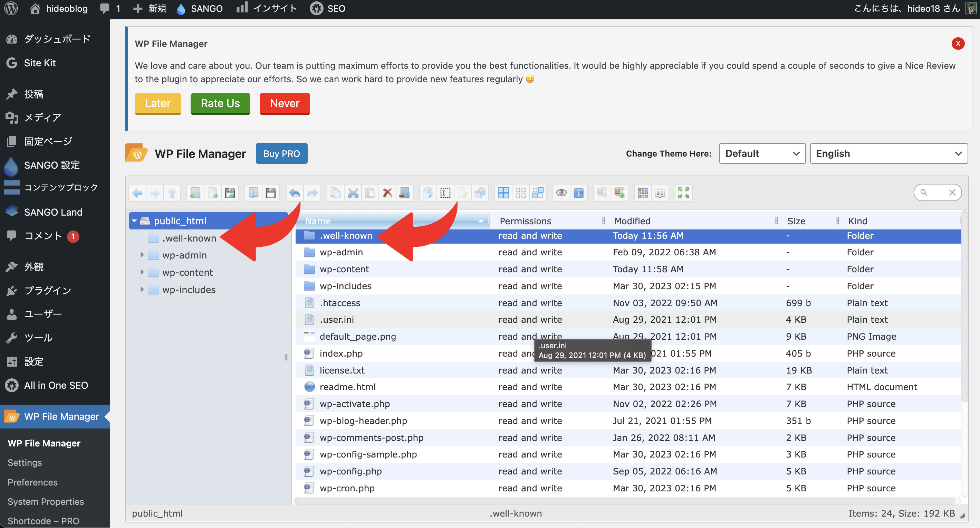Open sort options icon

[660, 193]
